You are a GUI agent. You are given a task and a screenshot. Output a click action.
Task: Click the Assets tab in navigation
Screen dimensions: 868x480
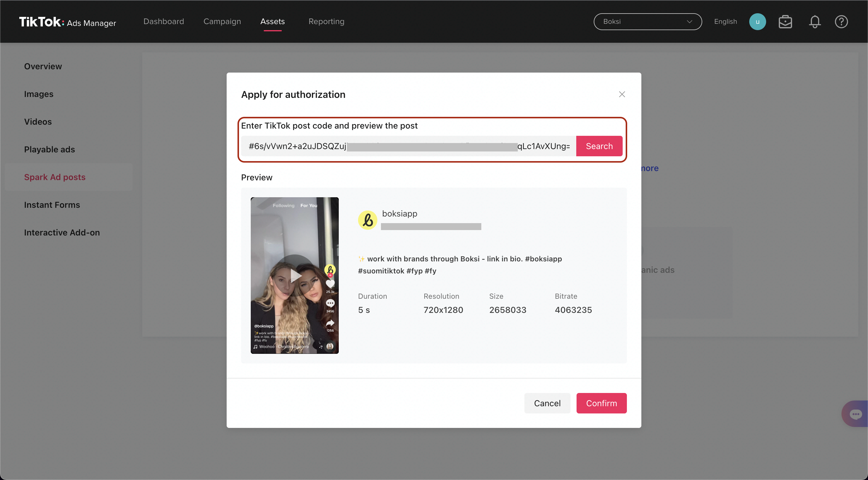272,21
